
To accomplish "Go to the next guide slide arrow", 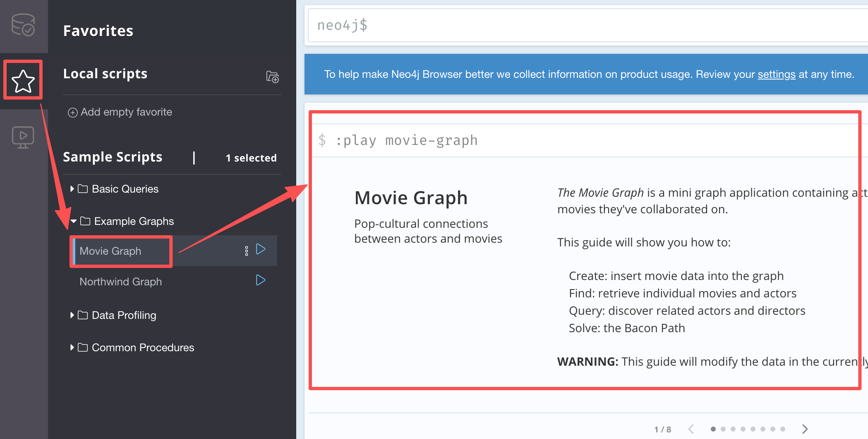I will point(805,429).
